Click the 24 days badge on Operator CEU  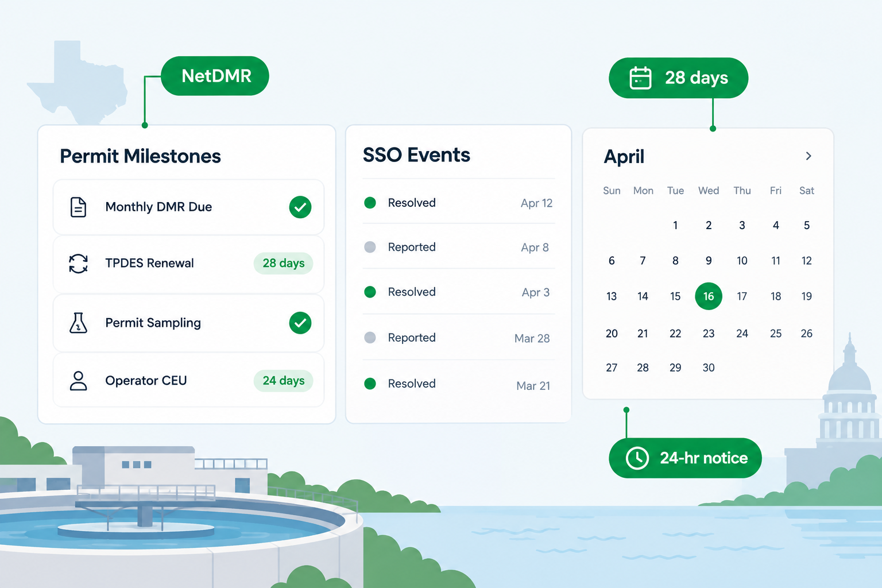[284, 381]
